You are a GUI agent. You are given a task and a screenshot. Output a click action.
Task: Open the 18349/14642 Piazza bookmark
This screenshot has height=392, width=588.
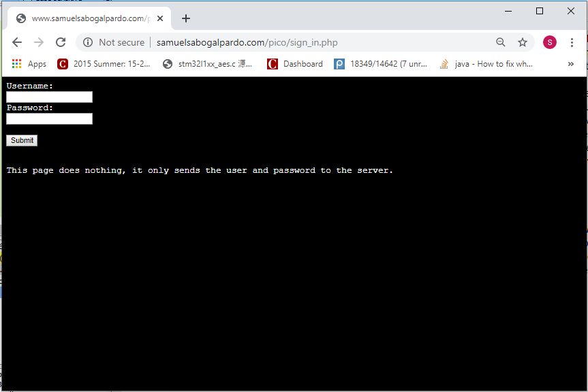click(381, 64)
